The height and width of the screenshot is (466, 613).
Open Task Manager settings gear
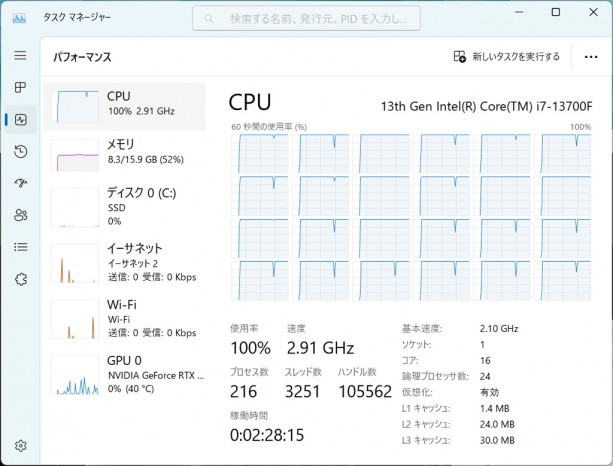[20, 446]
